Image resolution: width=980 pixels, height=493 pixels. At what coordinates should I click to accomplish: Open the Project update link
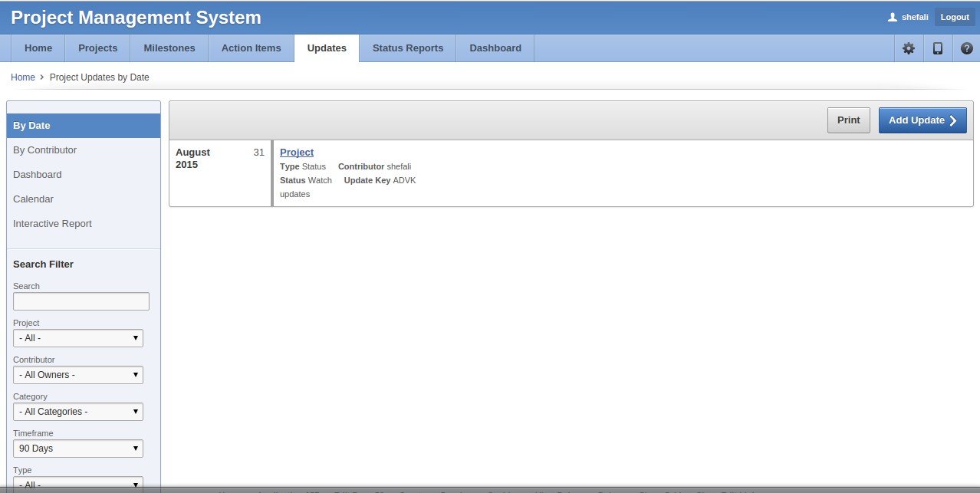click(x=297, y=153)
